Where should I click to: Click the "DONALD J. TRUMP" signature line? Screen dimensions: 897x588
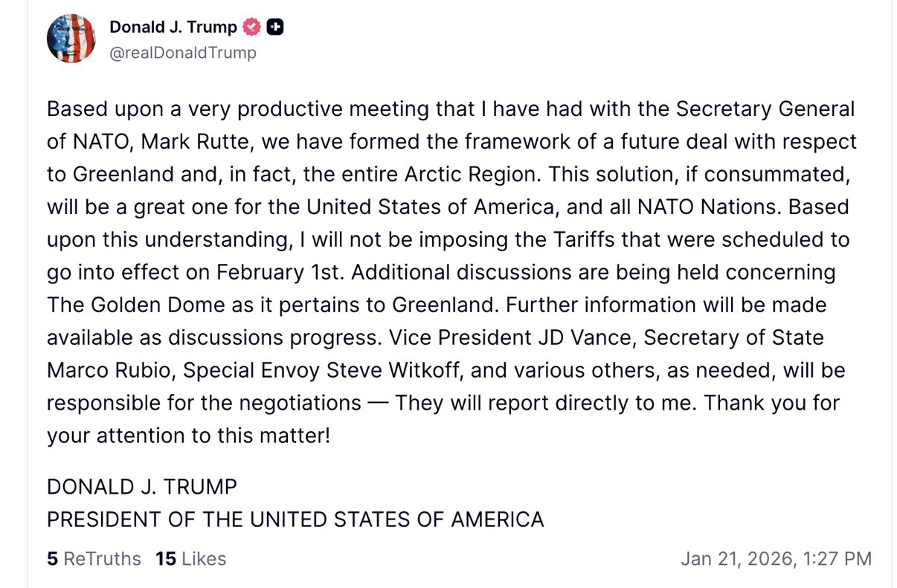click(x=141, y=487)
